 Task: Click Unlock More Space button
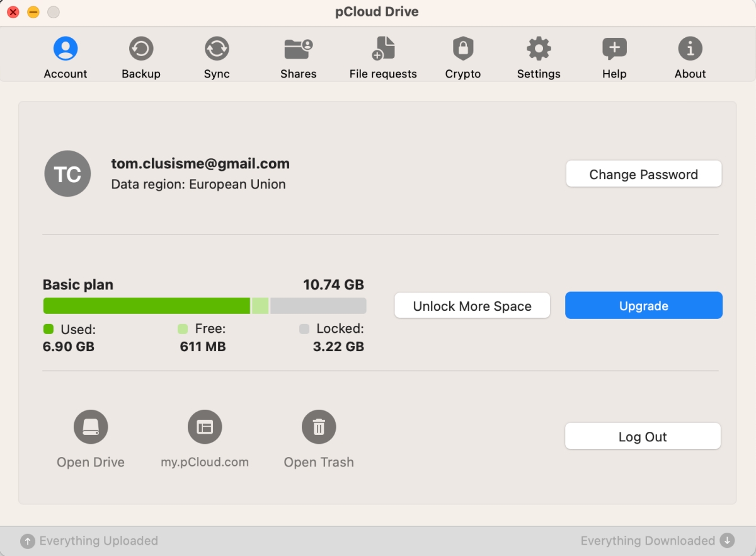coord(472,306)
